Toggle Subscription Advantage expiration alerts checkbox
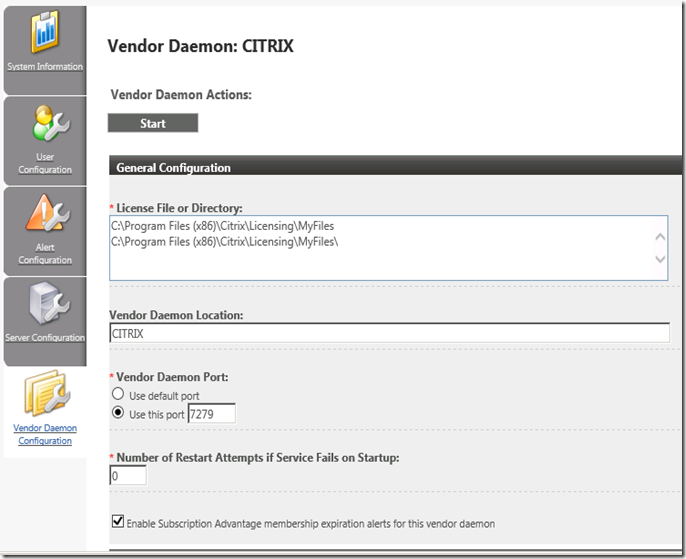 coord(118,521)
